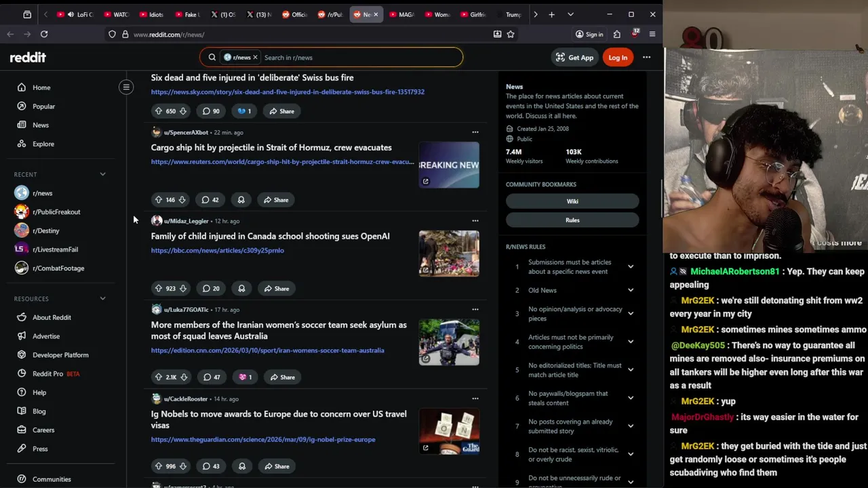Go back with the browser back arrow

pyautogui.click(x=10, y=34)
